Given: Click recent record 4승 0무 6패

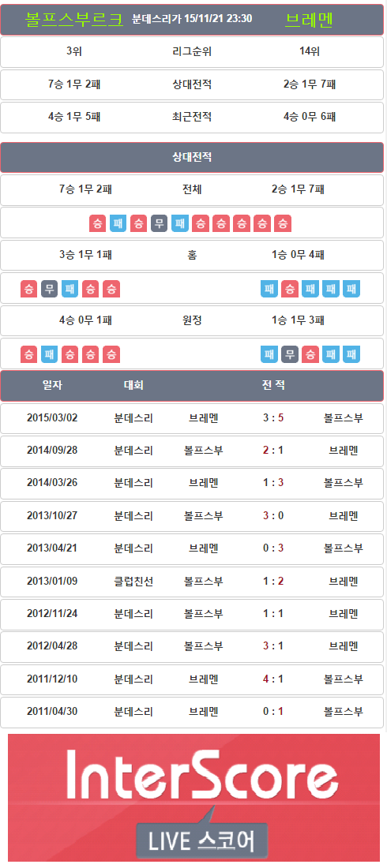Looking at the screenshot, I should click(x=310, y=118).
